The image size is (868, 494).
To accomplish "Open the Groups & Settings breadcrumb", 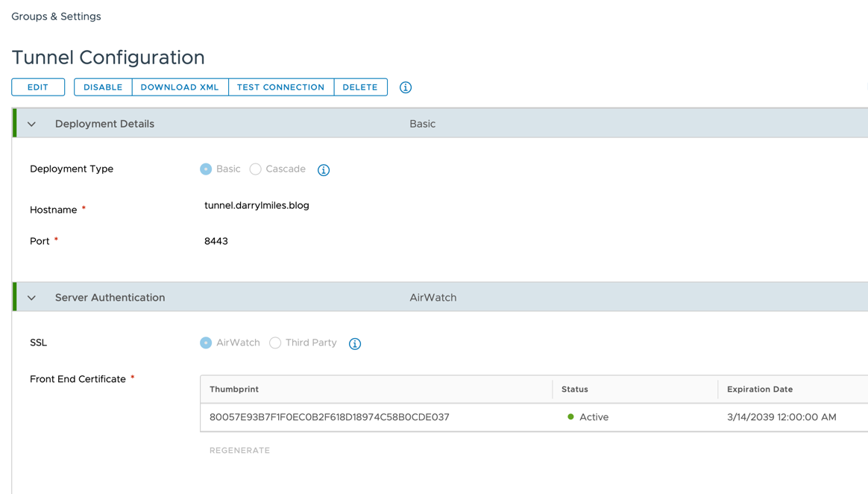I will pos(56,16).
